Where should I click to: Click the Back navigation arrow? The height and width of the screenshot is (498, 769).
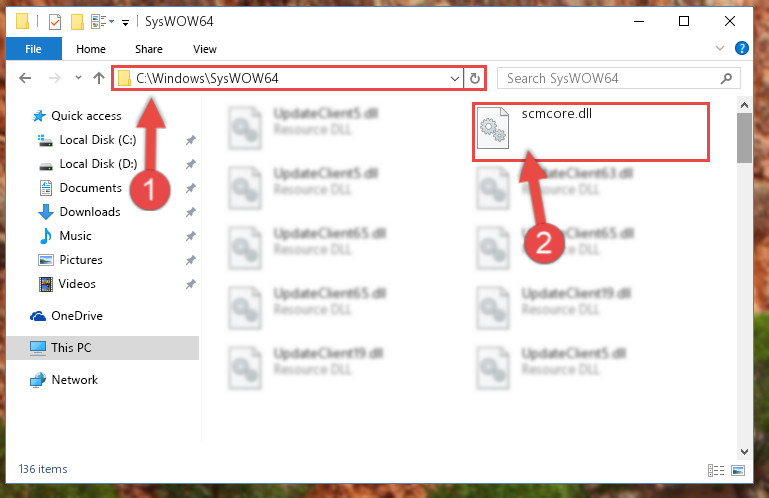coord(25,78)
